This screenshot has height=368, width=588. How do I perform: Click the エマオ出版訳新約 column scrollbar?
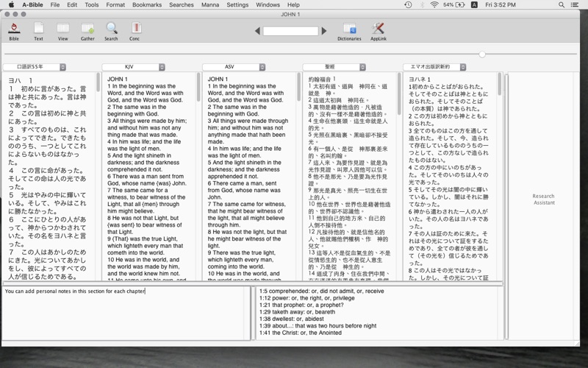(x=500, y=84)
